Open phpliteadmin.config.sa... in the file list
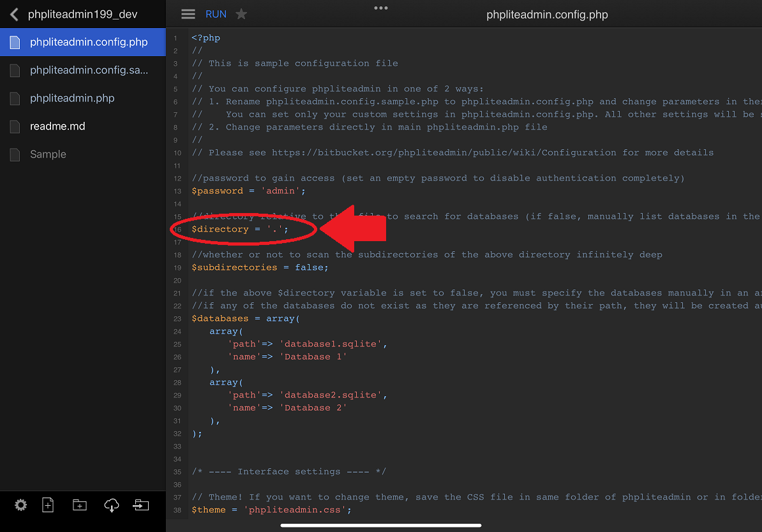The image size is (762, 532). coord(82,70)
